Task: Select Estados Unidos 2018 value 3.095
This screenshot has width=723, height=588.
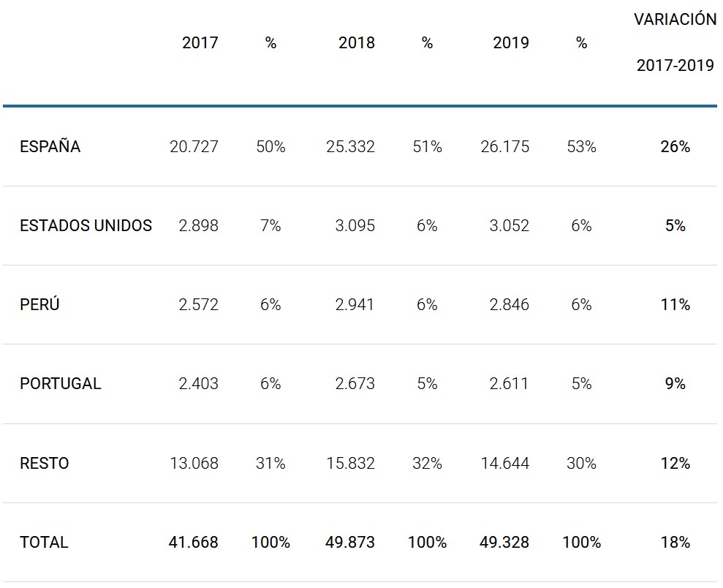Action: [x=355, y=226]
